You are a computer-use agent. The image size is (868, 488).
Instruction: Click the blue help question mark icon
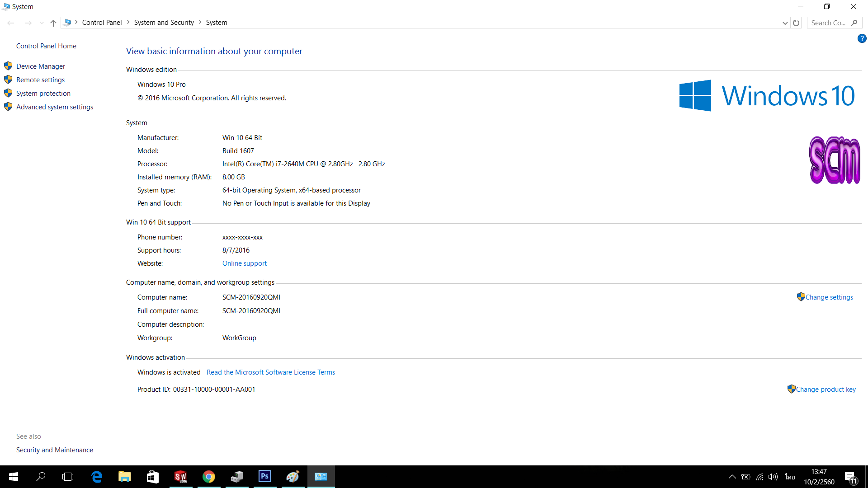coord(862,39)
